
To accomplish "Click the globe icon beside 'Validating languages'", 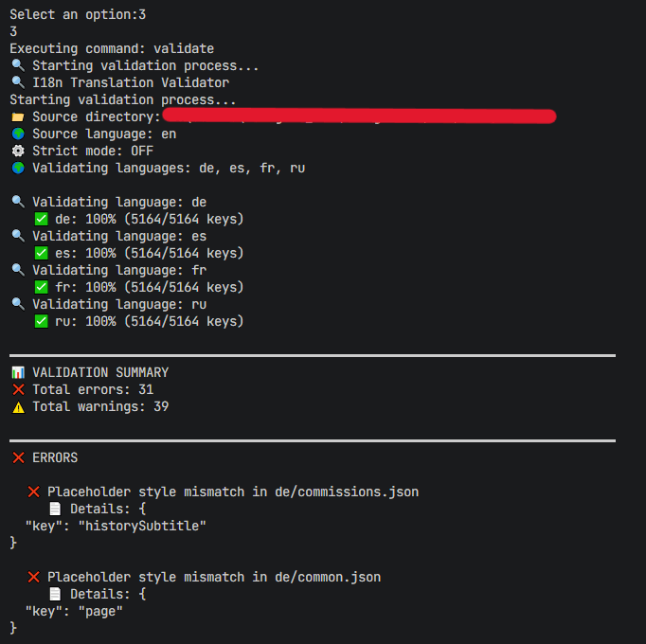I will click(18, 169).
